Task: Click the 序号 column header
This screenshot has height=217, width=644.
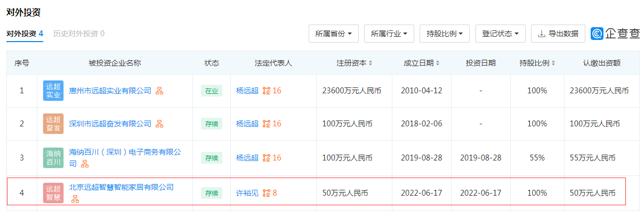Action: coord(22,63)
